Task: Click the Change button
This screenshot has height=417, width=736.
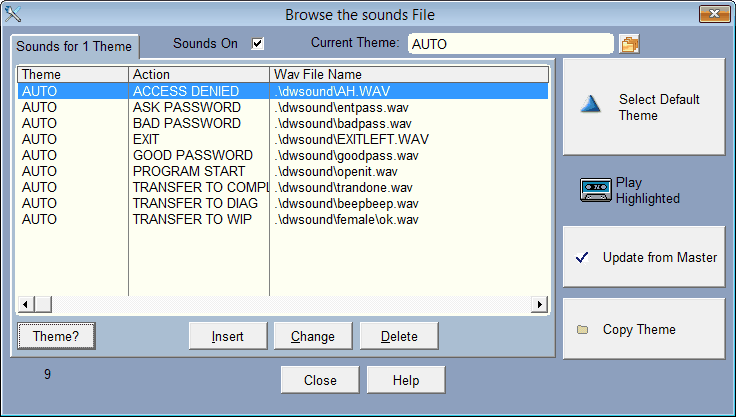Action: click(x=313, y=336)
